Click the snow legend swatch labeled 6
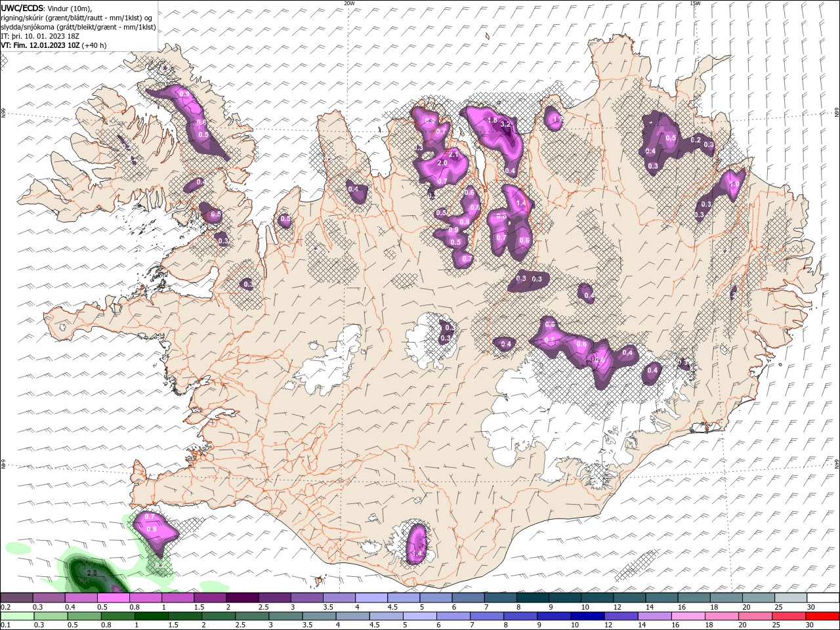Screen dimensions: 840x630 467,598
